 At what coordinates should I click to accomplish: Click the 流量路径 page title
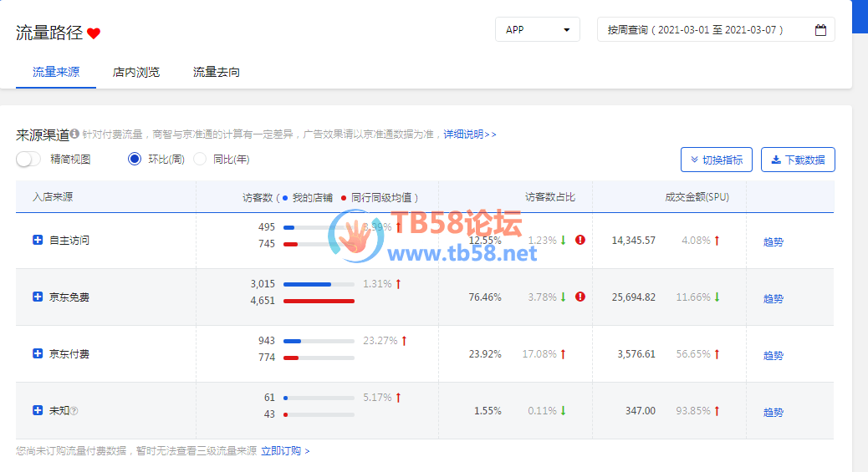point(49,33)
